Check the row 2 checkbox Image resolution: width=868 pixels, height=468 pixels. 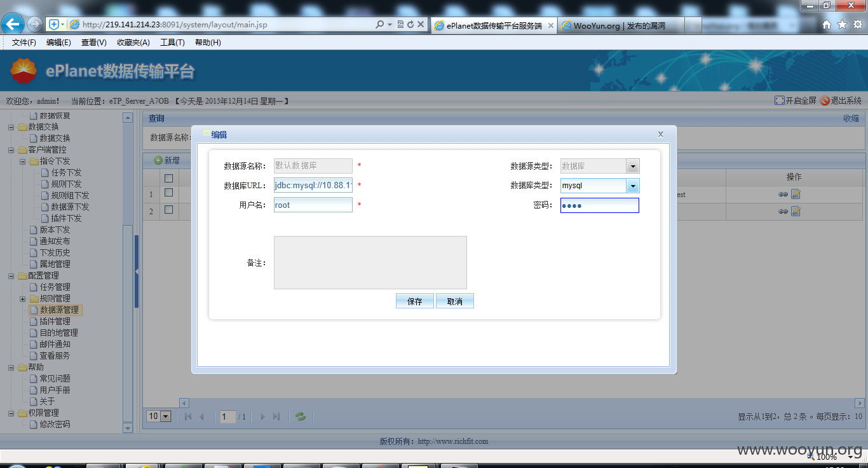168,209
